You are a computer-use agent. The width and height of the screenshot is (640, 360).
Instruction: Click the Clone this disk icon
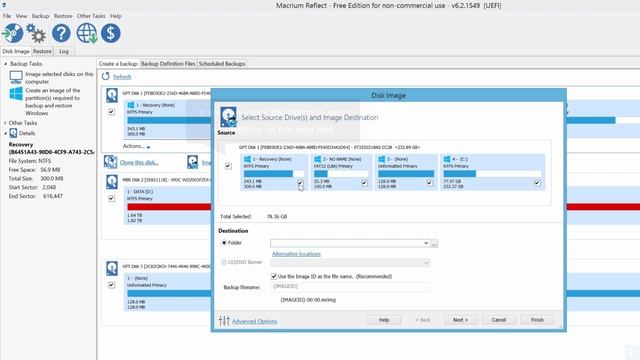[110, 162]
